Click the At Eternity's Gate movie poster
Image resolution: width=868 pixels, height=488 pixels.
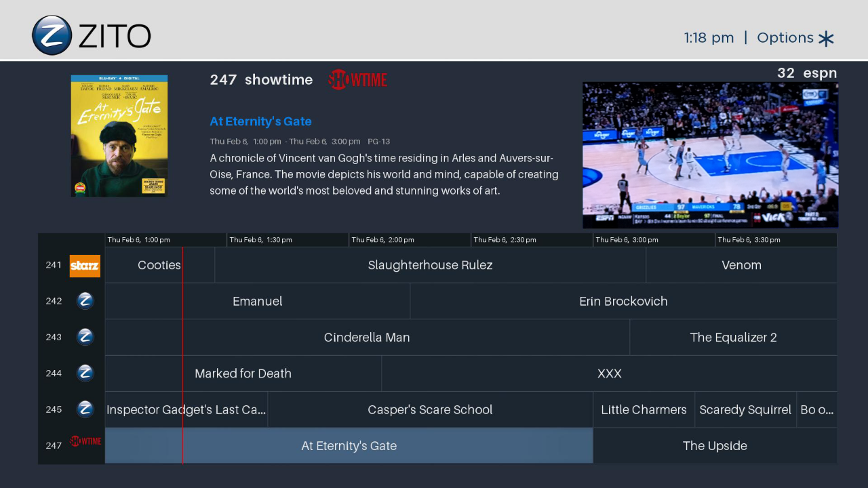(119, 135)
